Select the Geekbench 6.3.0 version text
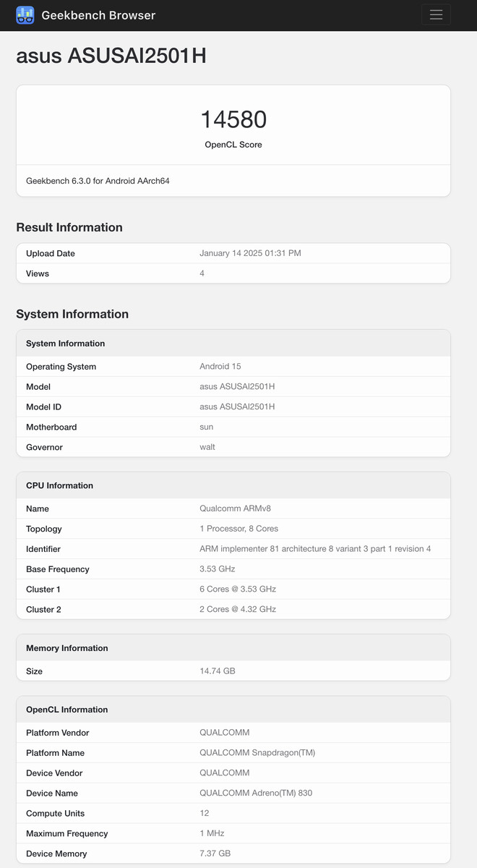This screenshot has width=477, height=868. 98,181
